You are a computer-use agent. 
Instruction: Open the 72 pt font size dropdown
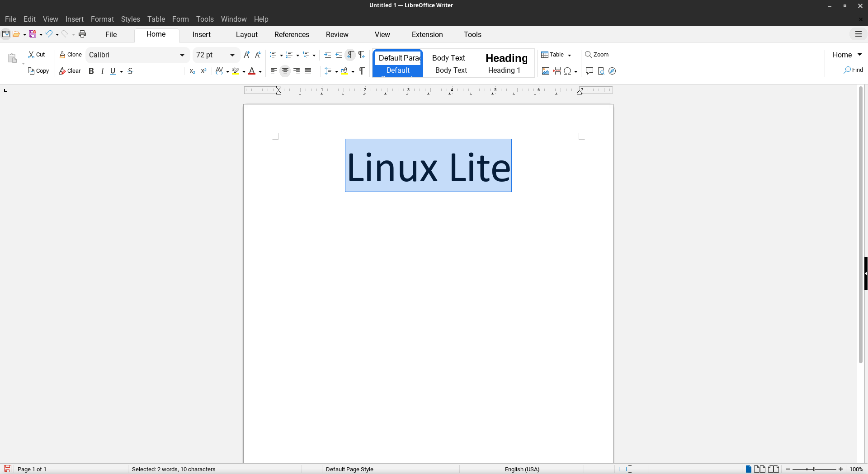pyautogui.click(x=232, y=55)
